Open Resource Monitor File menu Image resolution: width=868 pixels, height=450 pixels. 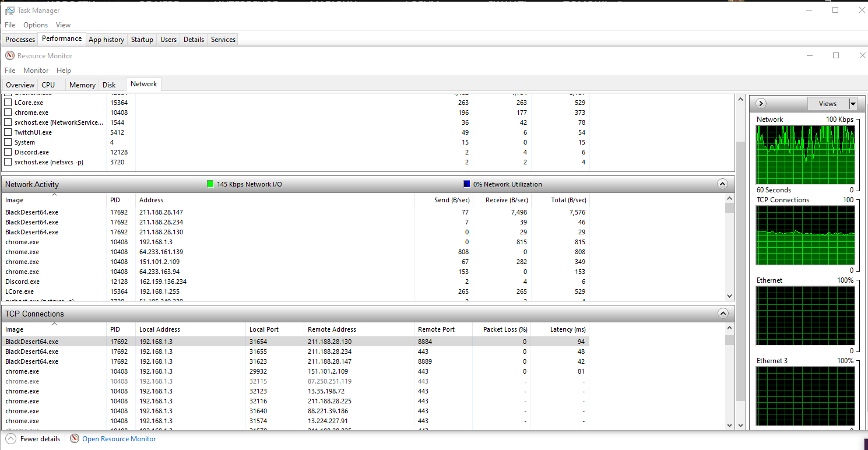coord(10,70)
